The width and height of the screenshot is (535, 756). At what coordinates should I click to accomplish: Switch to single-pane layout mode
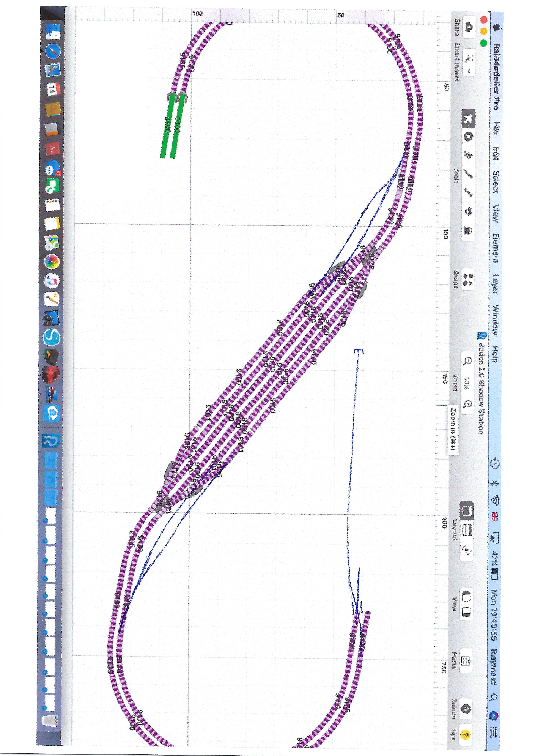coord(467,512)
